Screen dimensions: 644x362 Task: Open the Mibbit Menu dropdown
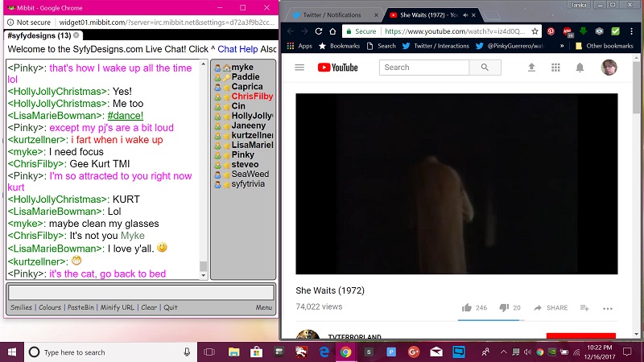[x=264, y=307]
